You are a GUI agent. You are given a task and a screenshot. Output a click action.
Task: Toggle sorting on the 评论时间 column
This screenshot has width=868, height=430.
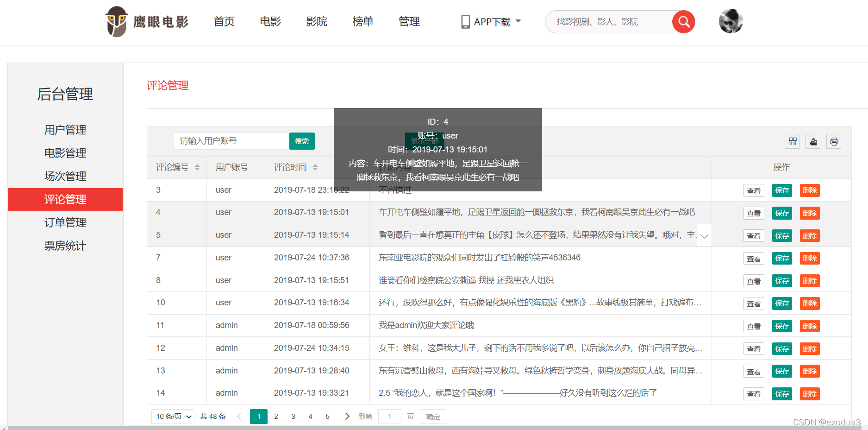315,167
